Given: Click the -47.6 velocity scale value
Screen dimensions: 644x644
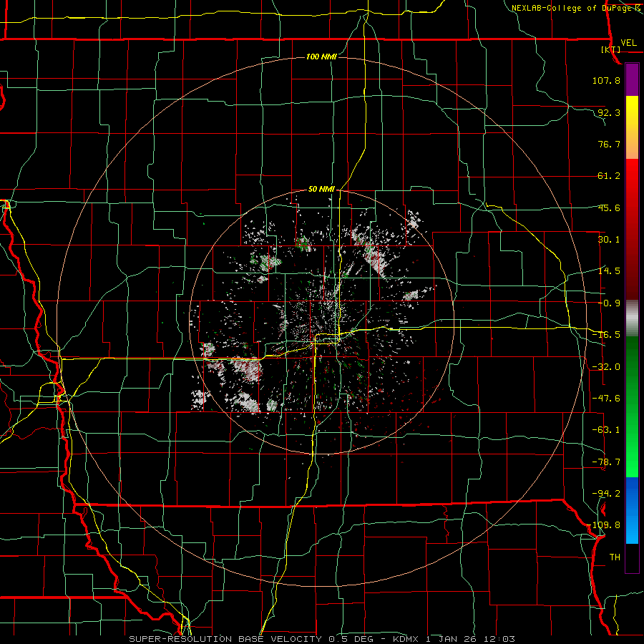Looking at the screenshot, I should [606, 399].
